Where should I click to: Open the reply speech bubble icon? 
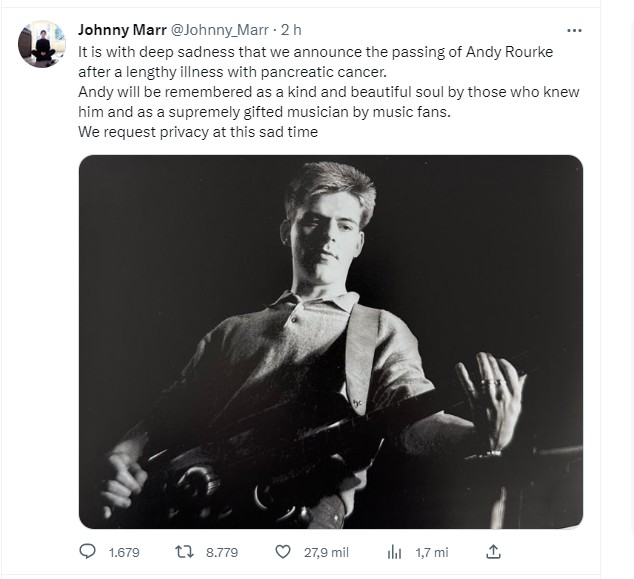[88, 551]
